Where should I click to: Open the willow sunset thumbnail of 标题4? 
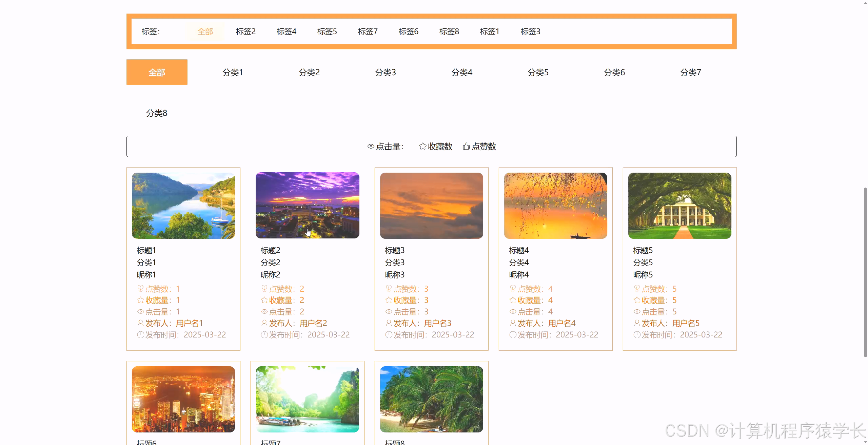point(556,206)
